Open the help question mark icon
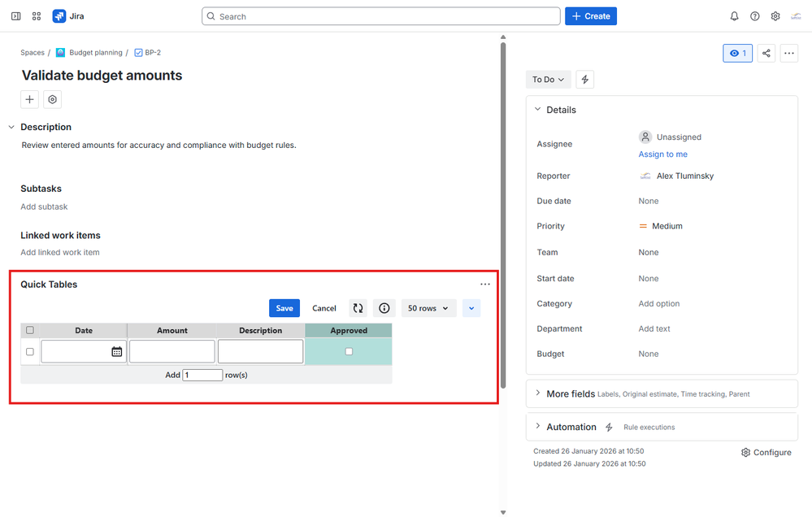 pyautogui.click(x=754, y=16)
